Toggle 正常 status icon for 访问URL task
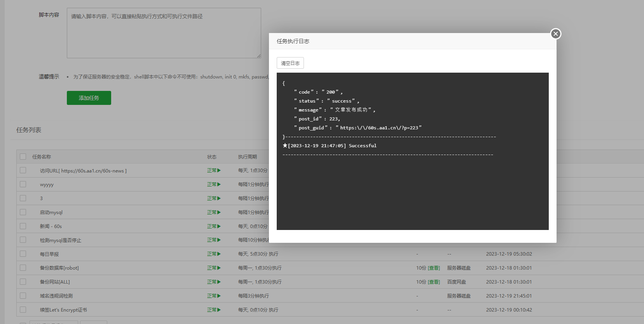Image resolution: width=644 pixels, height=324 pixels. tap(219, 171)
